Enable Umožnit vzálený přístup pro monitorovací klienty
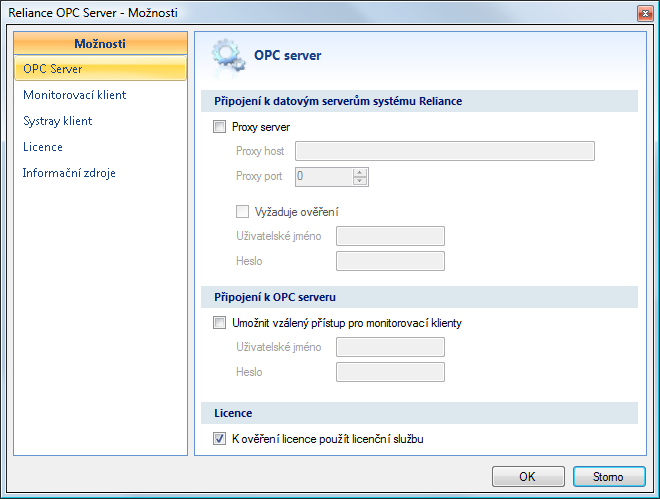The width and height of the screenshot is (660, 499). (219, 323)
